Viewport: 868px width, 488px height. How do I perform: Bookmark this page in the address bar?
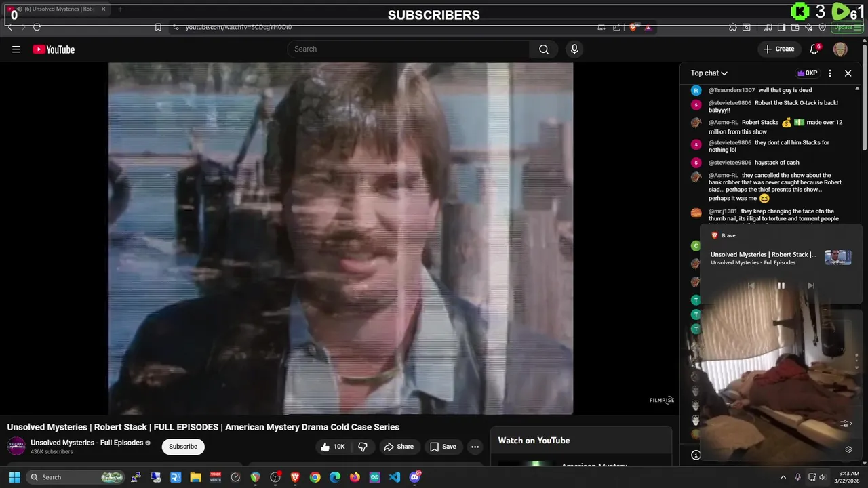[158, 27]
